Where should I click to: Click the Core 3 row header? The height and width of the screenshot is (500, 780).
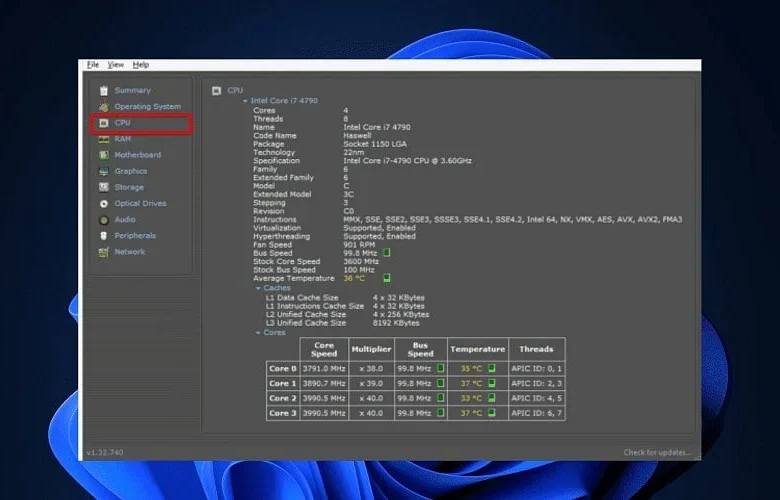283,413
